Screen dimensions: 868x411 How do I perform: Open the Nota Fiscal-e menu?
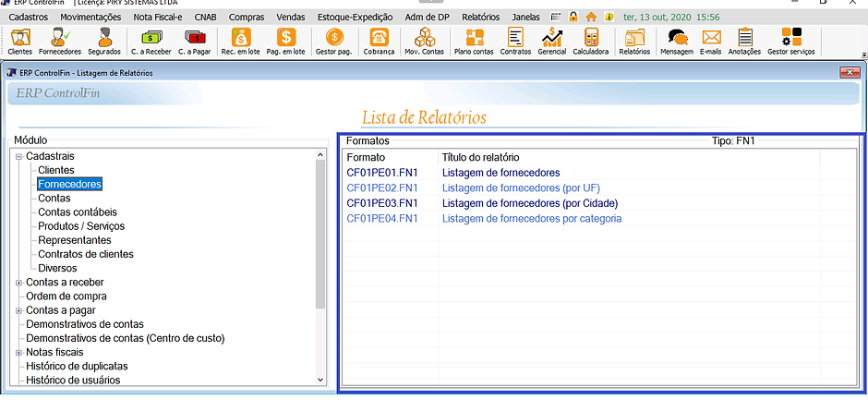[x=158, y=18]
